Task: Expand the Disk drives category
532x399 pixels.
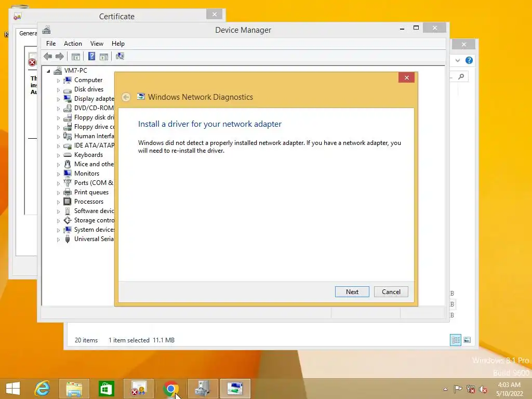Action: pyautogui.click(x=58, y=90)
